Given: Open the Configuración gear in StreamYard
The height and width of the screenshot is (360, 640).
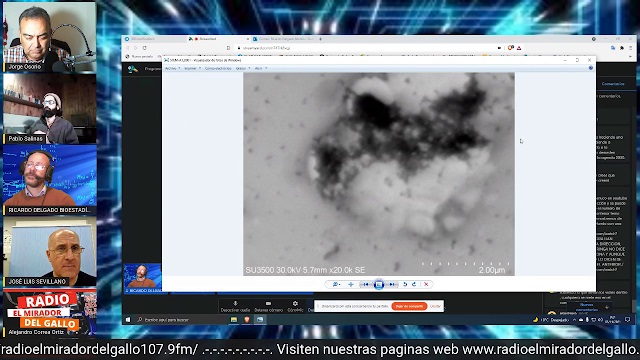Looking at the screenshot, I should (295, 307).
